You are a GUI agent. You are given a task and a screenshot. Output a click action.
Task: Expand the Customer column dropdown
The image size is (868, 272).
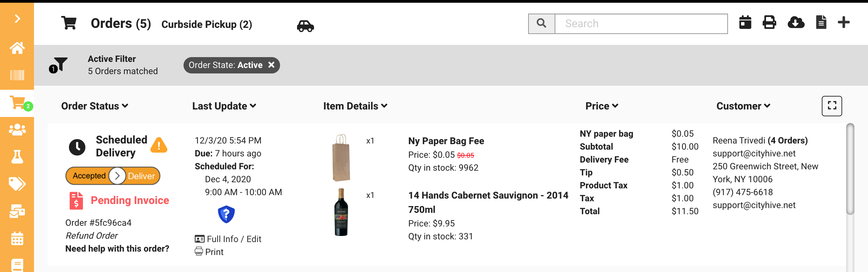[743, 106]
